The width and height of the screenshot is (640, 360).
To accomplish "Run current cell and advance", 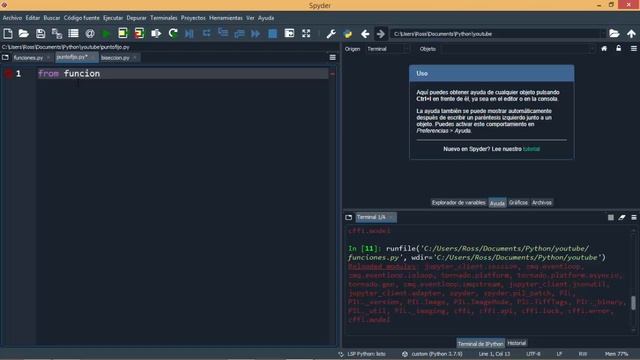I will point(139,33).
